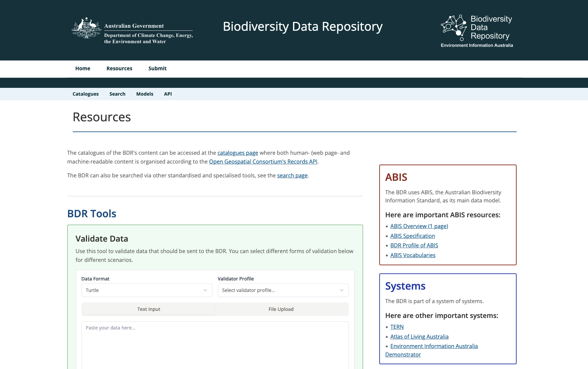The height and width of the screenshot is (369, 588).
Task: Go to Home from the main navigation
Action: (83, 68)
